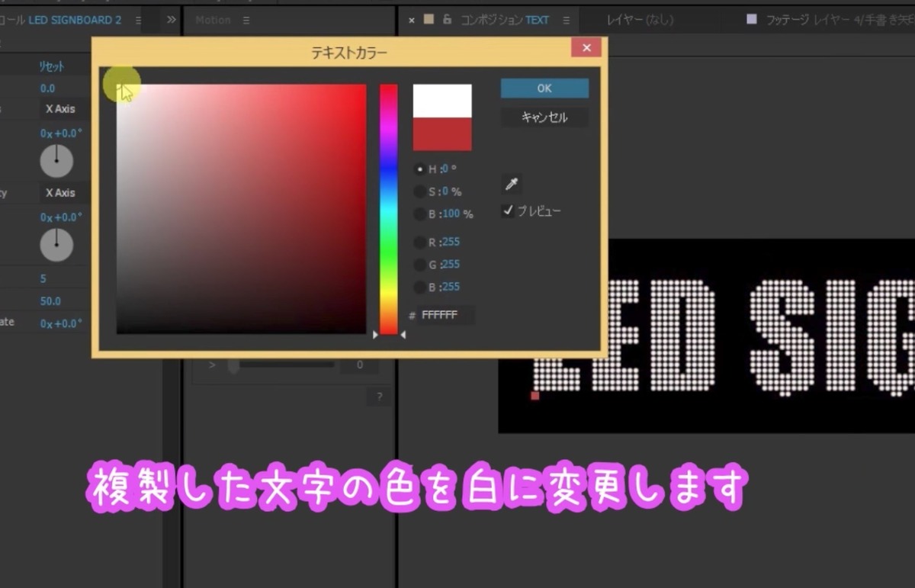915x588 pixels.
Task: Click OK to confirm the text color
Action: tap(544, 88)
